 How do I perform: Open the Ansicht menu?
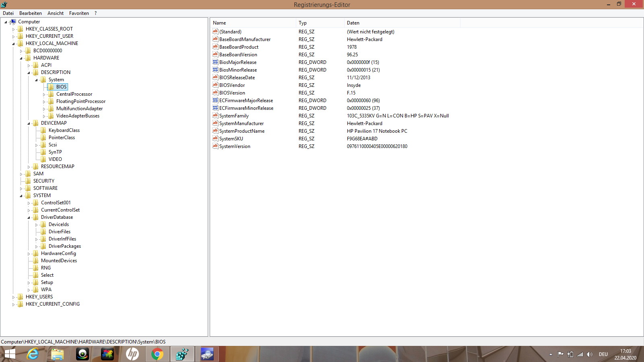[x=56, y=13]
